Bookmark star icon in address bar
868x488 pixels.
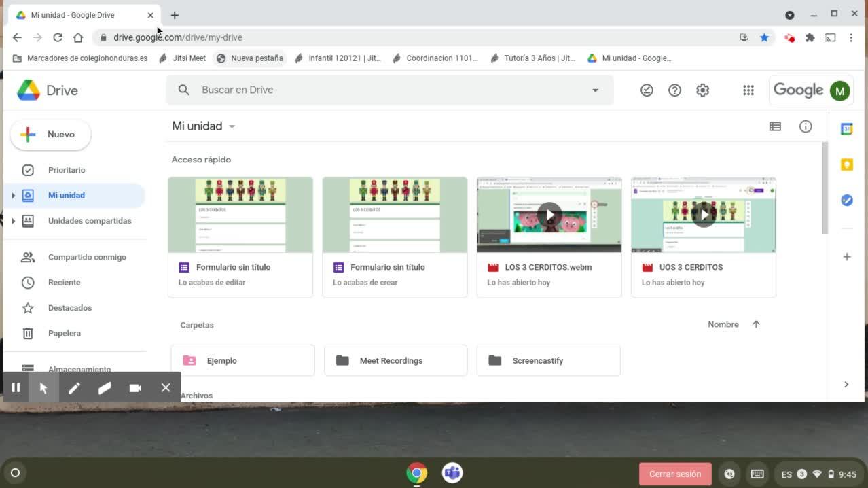tap(764, 37)
